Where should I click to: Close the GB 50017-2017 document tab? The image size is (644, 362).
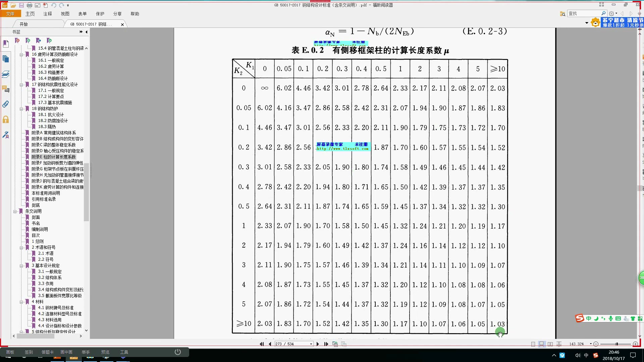(122, 24)
